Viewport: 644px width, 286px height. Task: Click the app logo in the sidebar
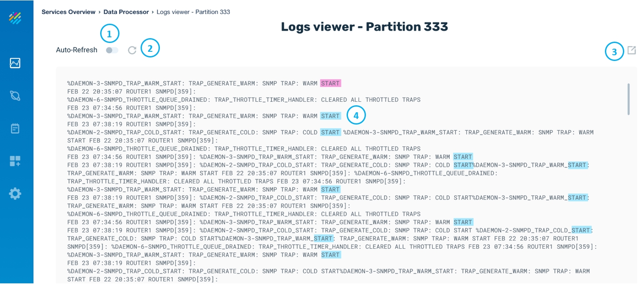click(15, 18)
